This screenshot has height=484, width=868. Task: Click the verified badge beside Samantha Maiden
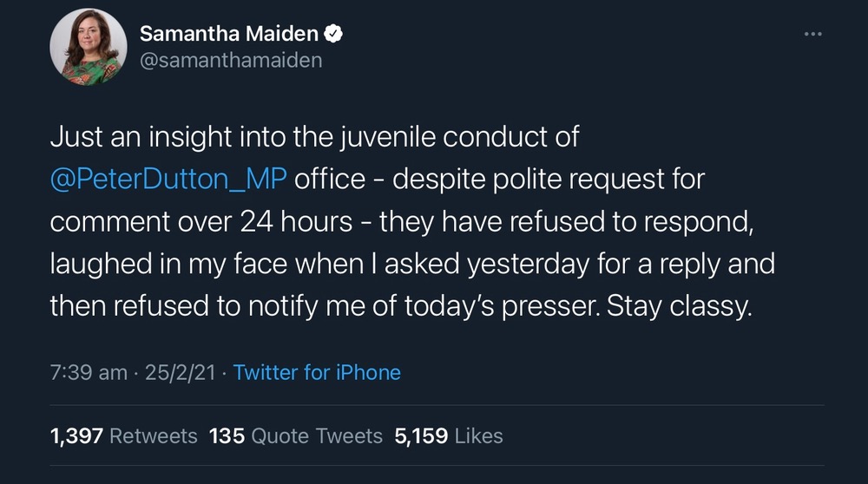coord(333,34)
